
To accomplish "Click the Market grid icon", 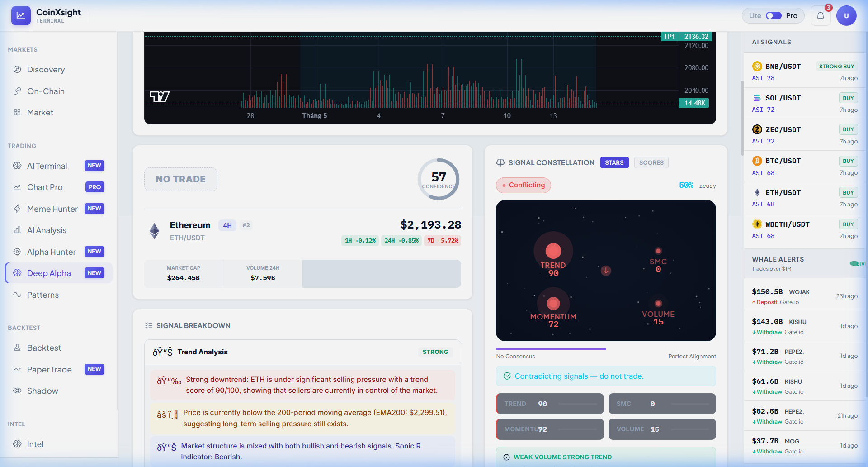I will click(17, 112).
